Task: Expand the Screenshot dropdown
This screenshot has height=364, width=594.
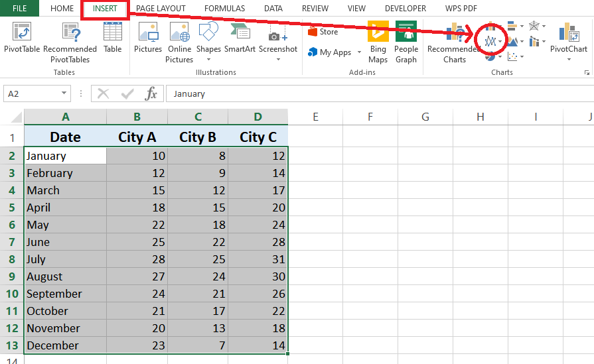Action: pyautogui.click(x=278, y=60)
